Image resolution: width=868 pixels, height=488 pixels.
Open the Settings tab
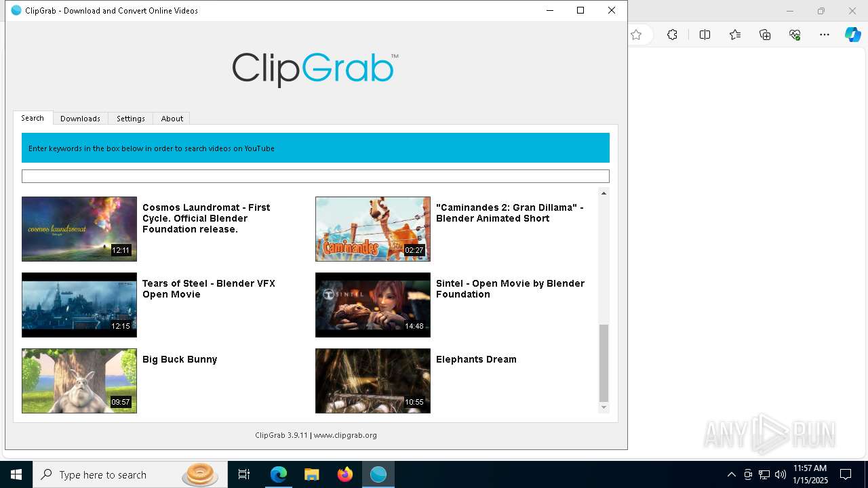tap(131, 119)
